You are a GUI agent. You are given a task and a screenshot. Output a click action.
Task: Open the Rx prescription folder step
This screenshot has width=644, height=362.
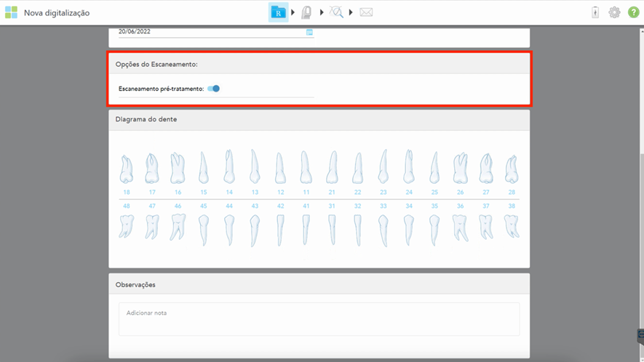coord(278,12)
